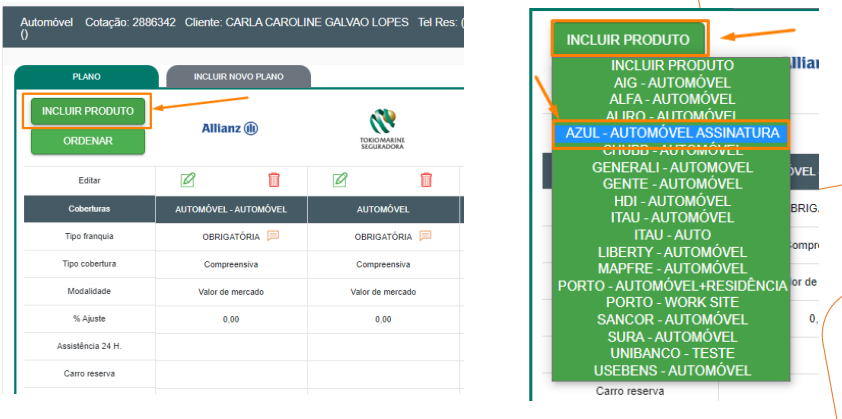This screenshot has width=842, height=419.
Task: Click the Automóvel label in header bar
Action: coord(47,23)
